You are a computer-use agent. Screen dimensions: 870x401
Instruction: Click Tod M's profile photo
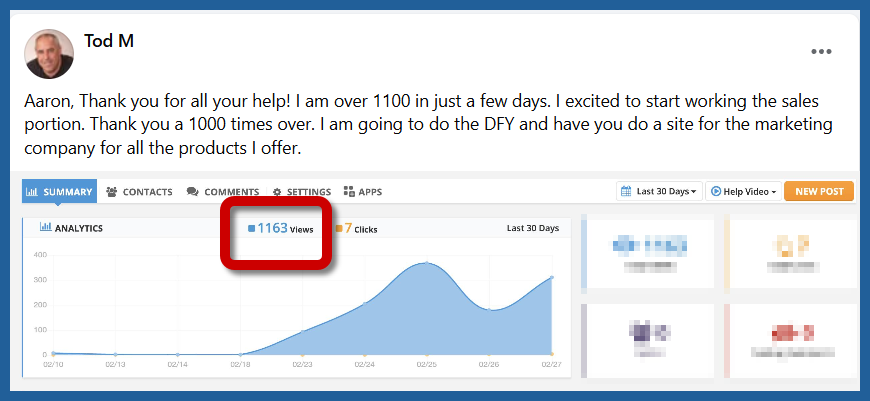click(47, 52)
